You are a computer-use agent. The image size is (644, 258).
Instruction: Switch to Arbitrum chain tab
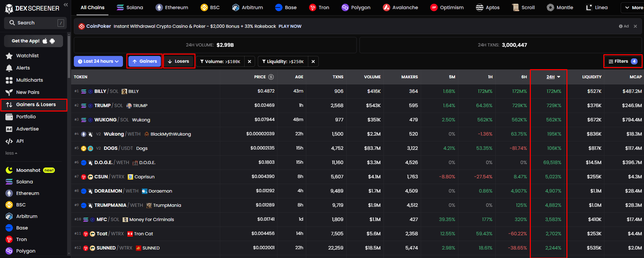point(248,7)
